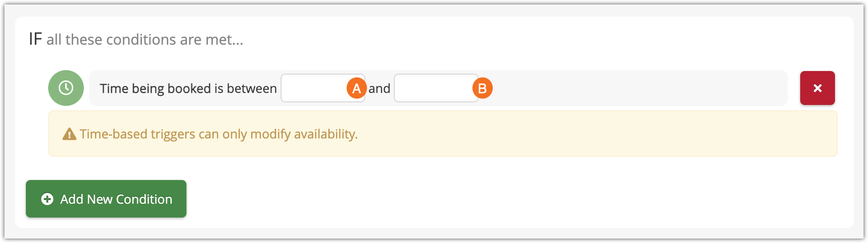Click the "IF" heading text
868x243 pixels.
(x=35, y=39)
